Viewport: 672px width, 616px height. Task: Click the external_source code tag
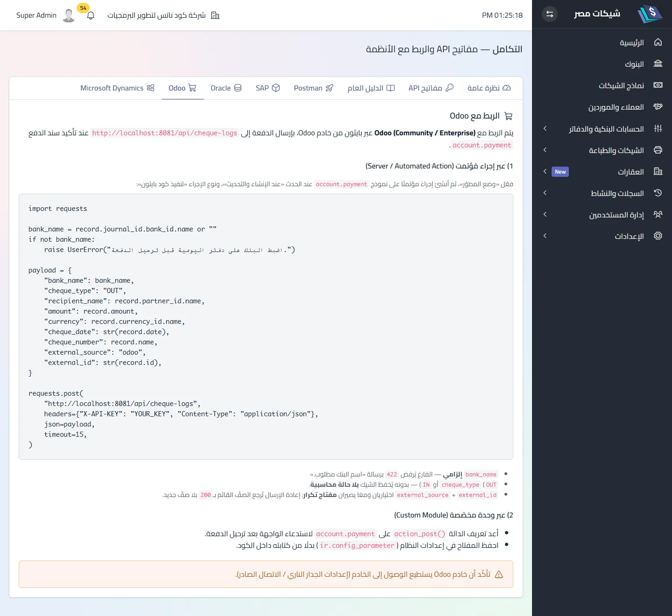(422, 495)
